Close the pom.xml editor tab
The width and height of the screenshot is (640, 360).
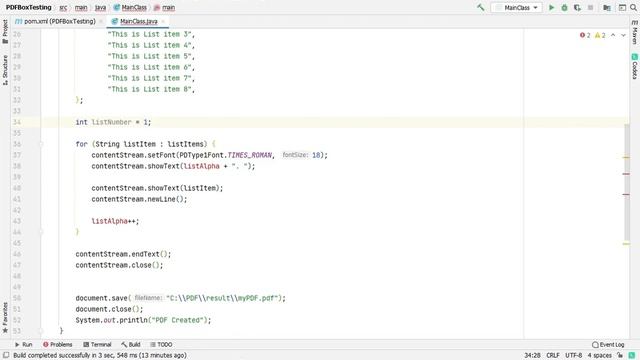tap(101, 21)
